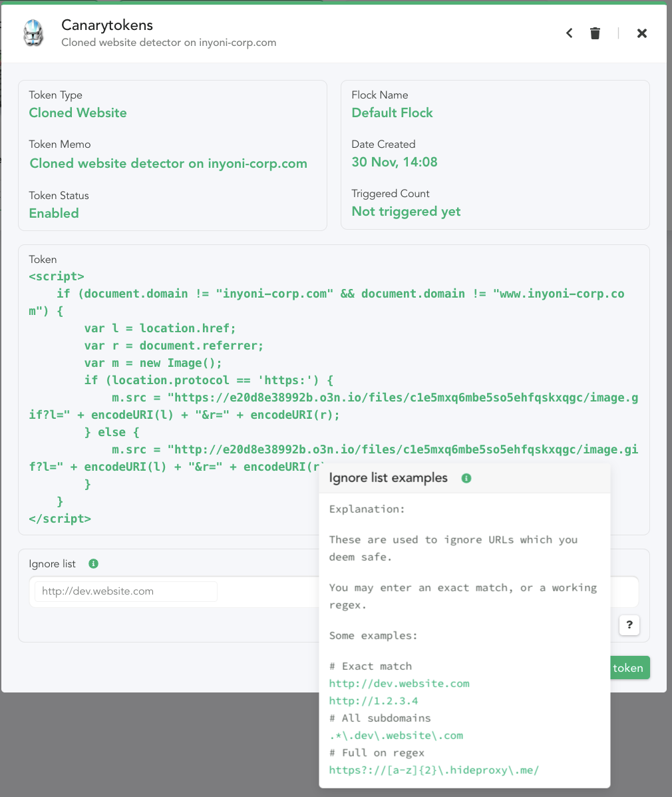Click token memo text for inyoni-corp.com
This screenshot has width=672, height=797.
click(x=168, y=163)
